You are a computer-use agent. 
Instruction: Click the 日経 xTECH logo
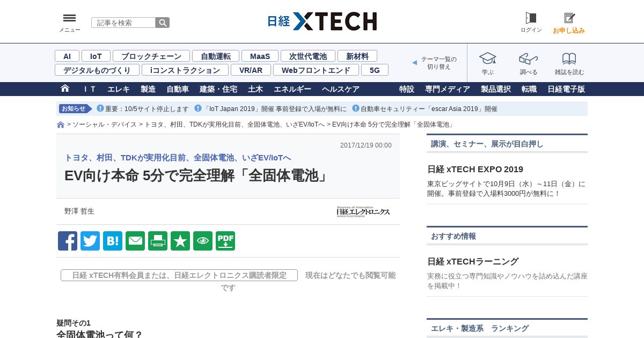click(x=322, y=21)
